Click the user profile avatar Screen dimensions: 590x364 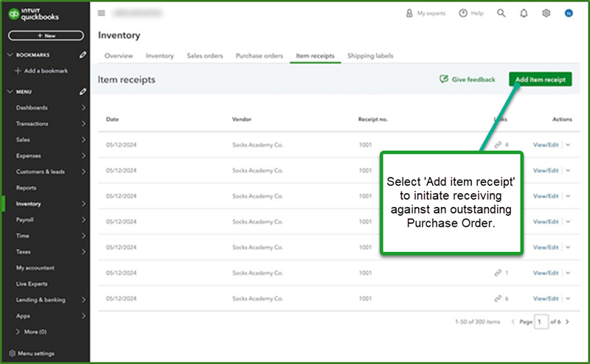tap(569, 13)
